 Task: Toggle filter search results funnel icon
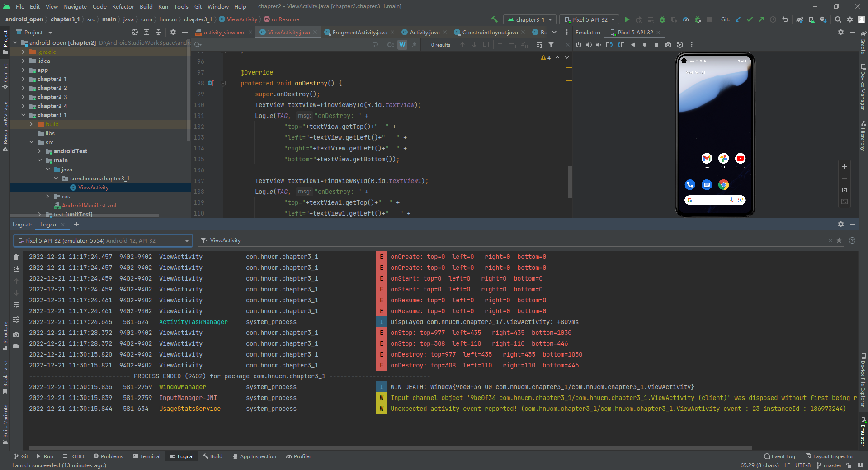551,45
